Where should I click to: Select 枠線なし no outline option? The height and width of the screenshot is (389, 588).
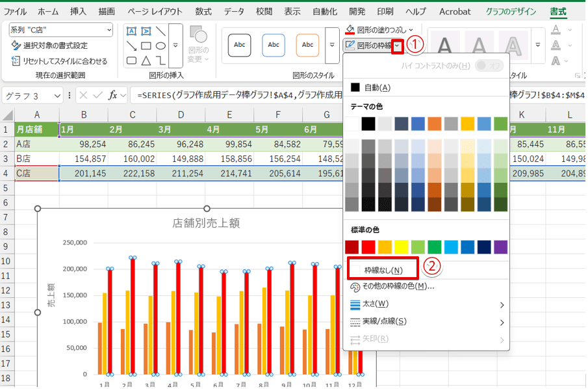(x=383, y=270)
